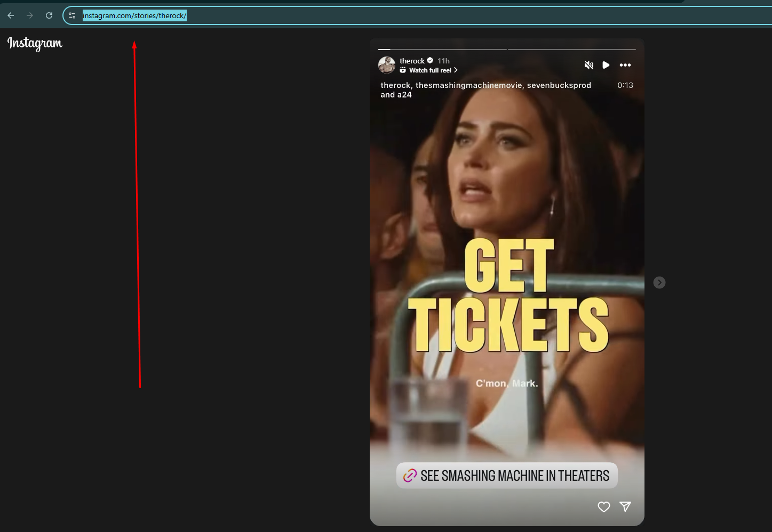Reload the page in the browser
Screen dimensions: 772x532
pyautogui.click(x=49, y=15)
